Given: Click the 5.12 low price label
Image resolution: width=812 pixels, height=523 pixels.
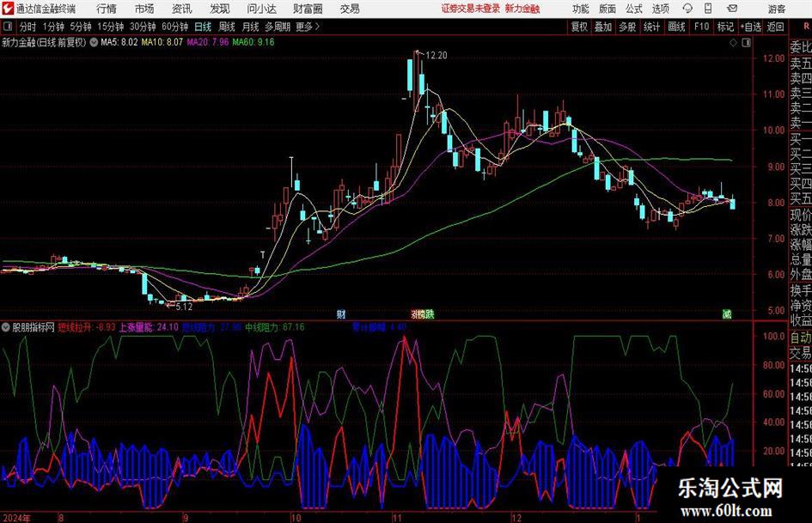Looking at the screenshot, I should coord(184,307).
